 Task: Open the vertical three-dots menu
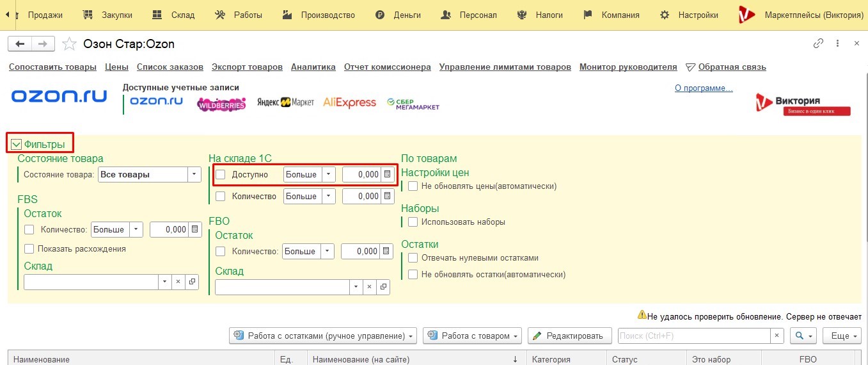[837, 44]
